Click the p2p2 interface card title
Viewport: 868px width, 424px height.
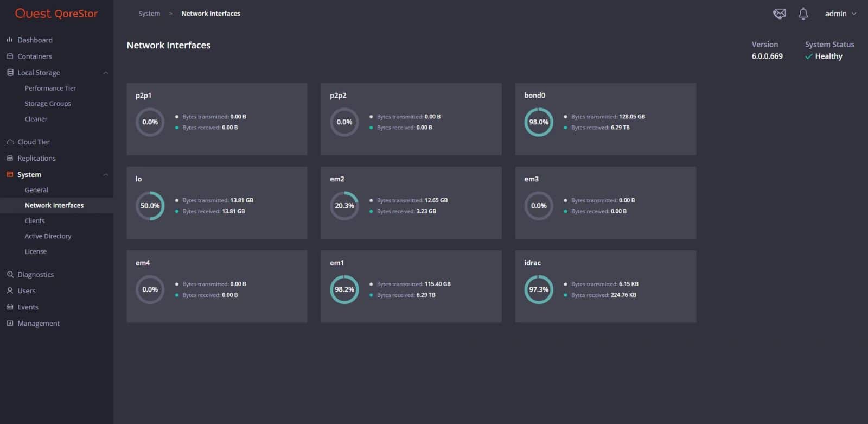tap(338, 95)
